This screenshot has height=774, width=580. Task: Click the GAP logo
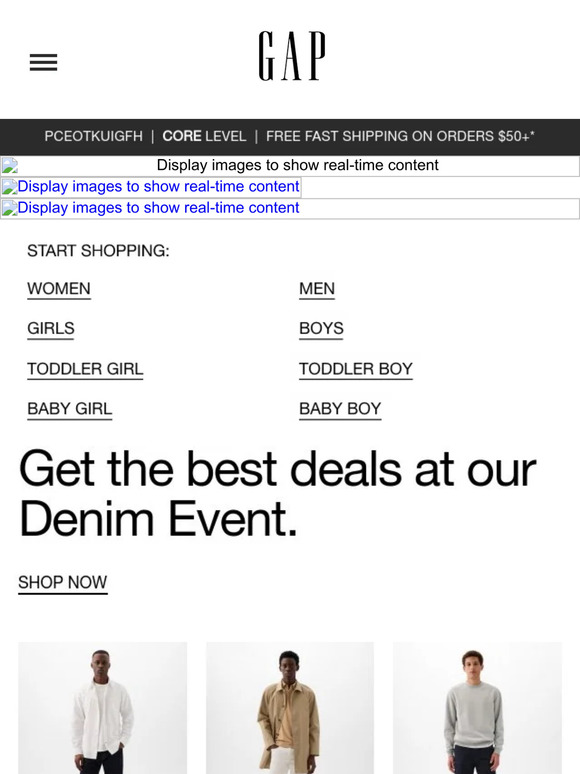292,55
